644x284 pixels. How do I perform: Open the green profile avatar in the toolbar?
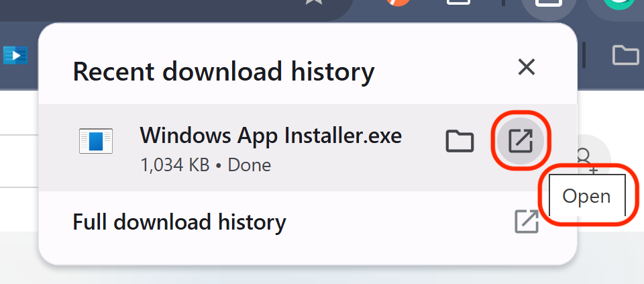pos(617,4)
